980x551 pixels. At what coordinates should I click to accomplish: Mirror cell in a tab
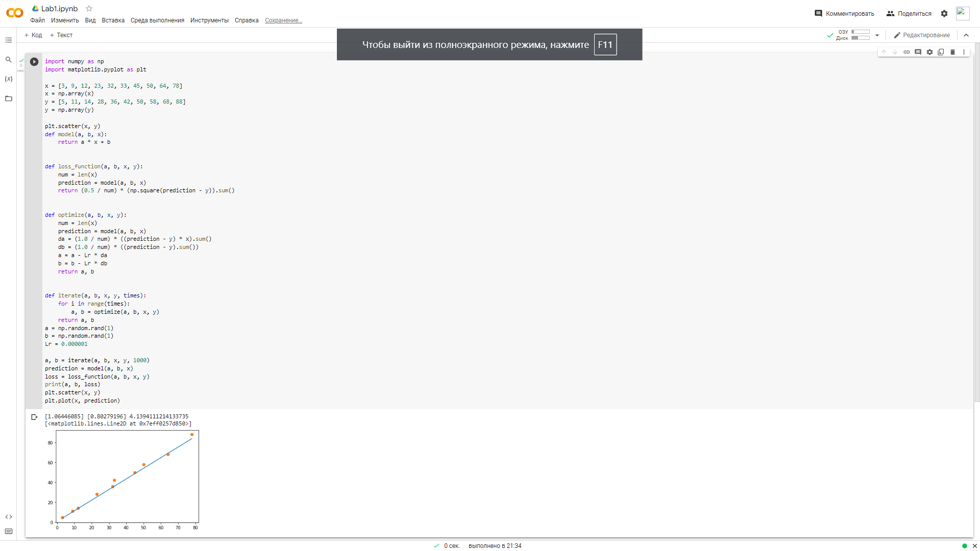(941, 52)
